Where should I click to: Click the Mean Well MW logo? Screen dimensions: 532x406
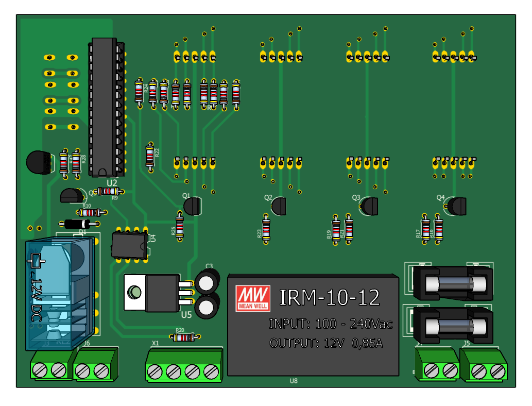[x=253, y=298]
